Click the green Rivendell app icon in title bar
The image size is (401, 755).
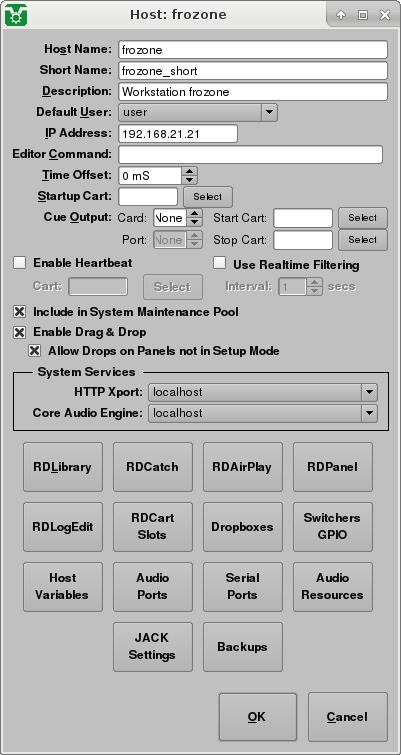click(x=15, y=15)
